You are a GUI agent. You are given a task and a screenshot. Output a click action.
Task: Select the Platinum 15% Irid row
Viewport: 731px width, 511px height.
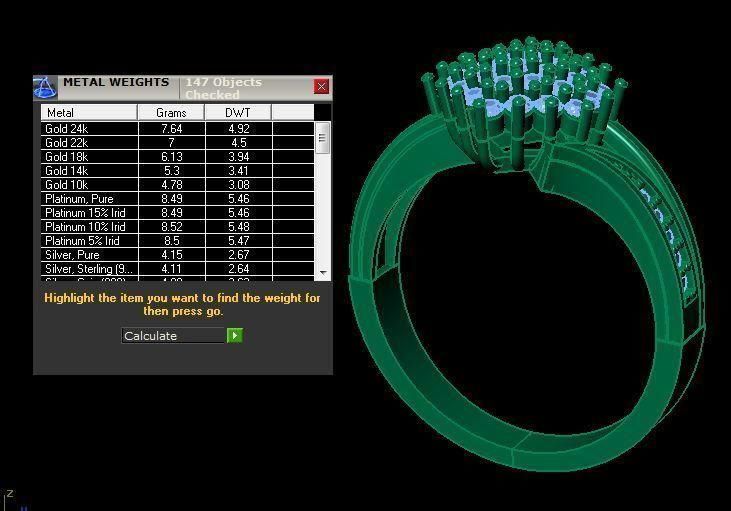click(177, 213)
